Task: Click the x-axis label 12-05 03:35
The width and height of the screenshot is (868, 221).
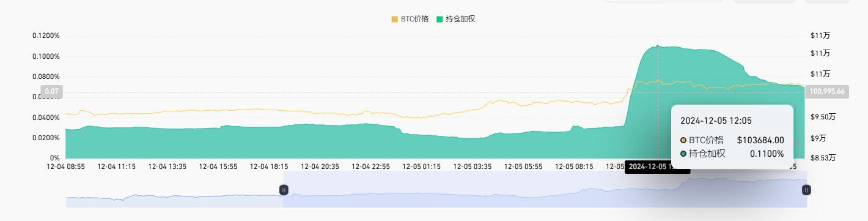Action: tap(473, 167)
